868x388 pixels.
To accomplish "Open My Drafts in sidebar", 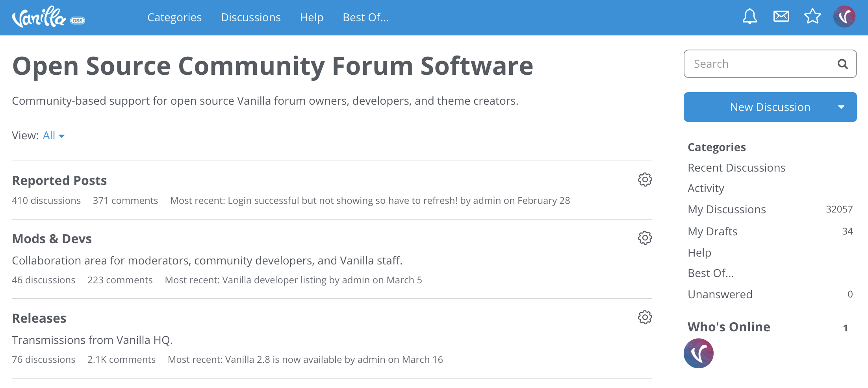I will pos(712,231).
